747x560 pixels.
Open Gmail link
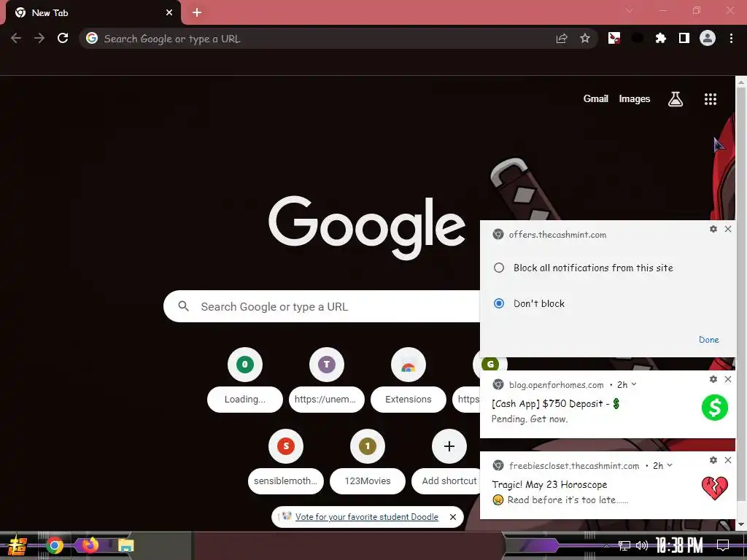[x=595, y=98]
